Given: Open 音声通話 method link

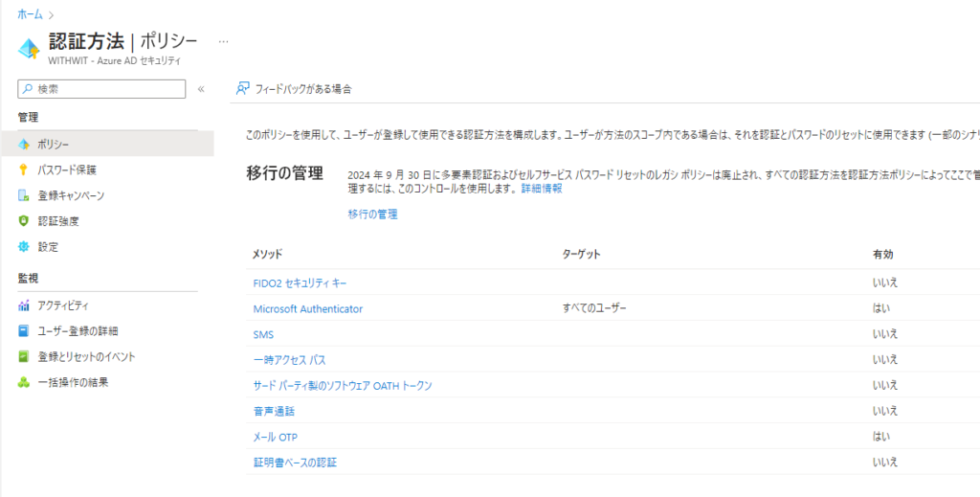Looking at the screenshot, I should pyautogui.click(x=274, y=412).
